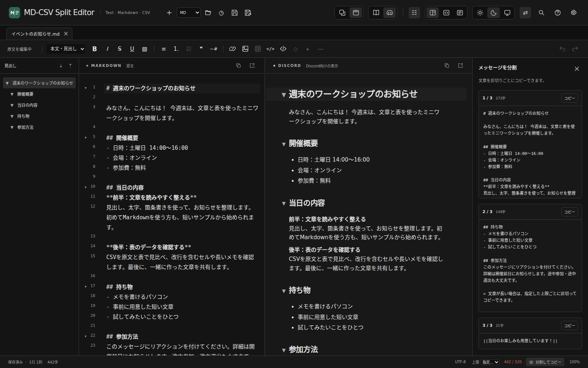Switch to Discord preview mode icon

(x=390, y=13)
